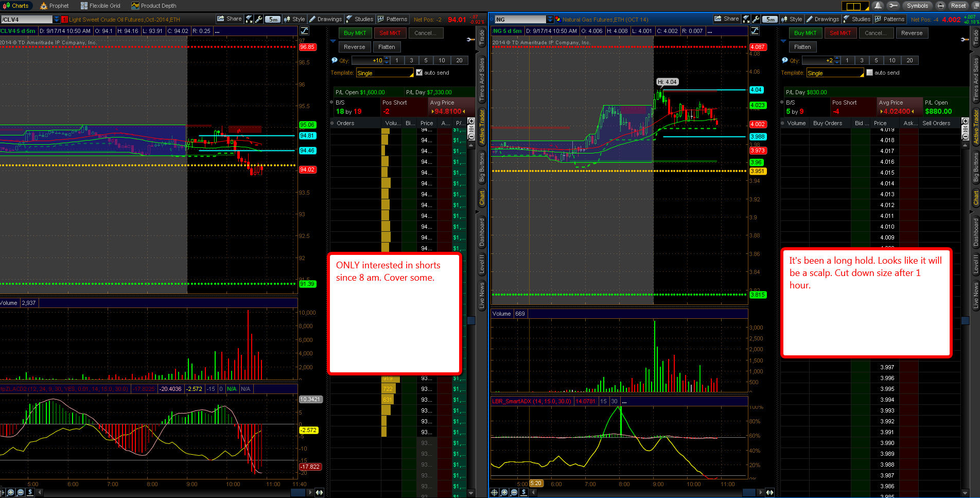
Task: Click Share on the natural gas chart
Action: click(x=727, y=19)
